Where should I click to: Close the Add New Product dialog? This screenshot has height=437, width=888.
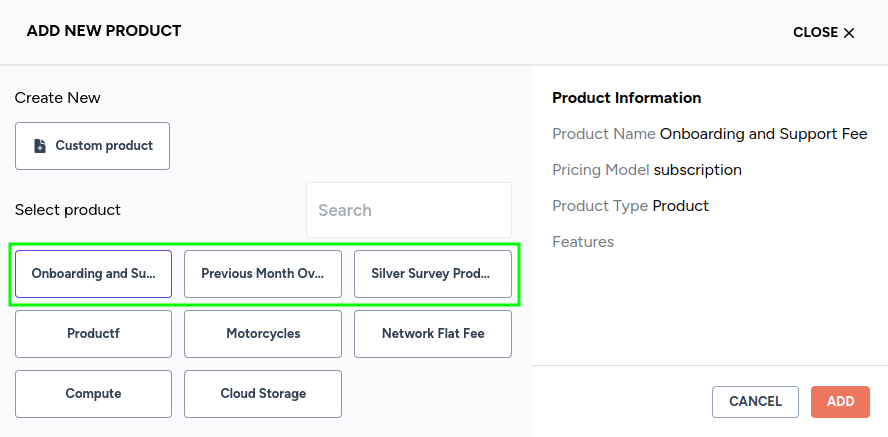point(824,32)
